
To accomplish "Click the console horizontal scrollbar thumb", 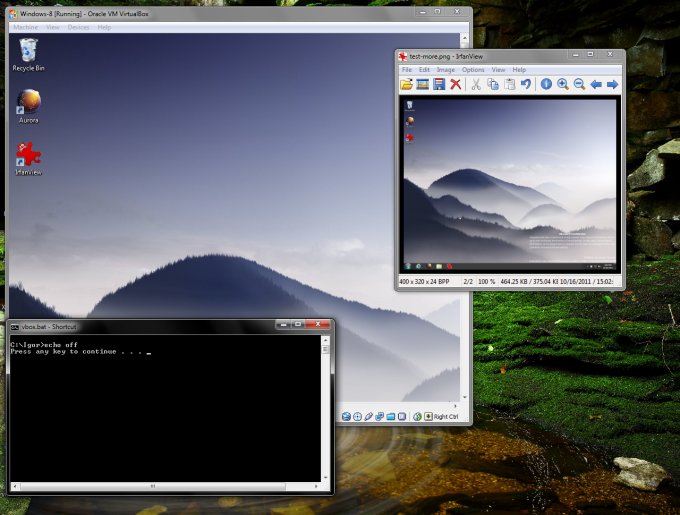I will coord(153,486).
